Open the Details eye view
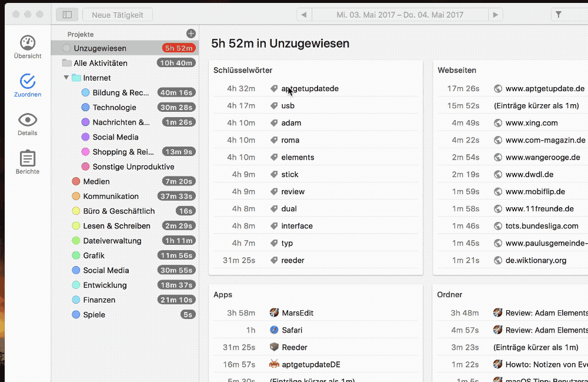588x382 pixels. tap(28, 124)
